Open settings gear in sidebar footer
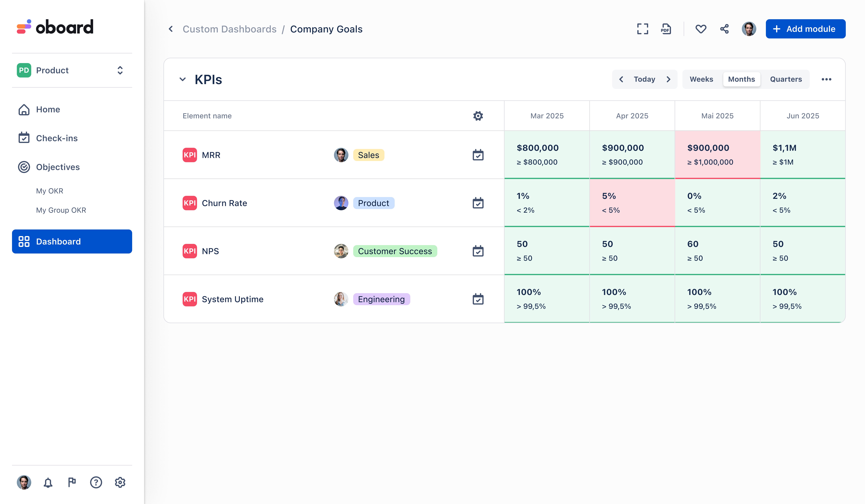Viewport: 865px width, 504px height. (x=120, y=482)
